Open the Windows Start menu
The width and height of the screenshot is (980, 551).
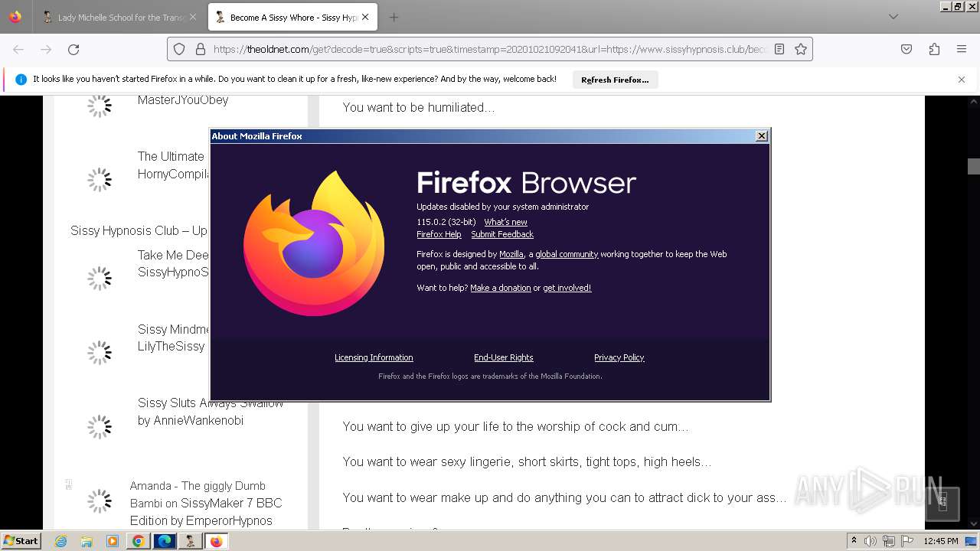(21, 541)
